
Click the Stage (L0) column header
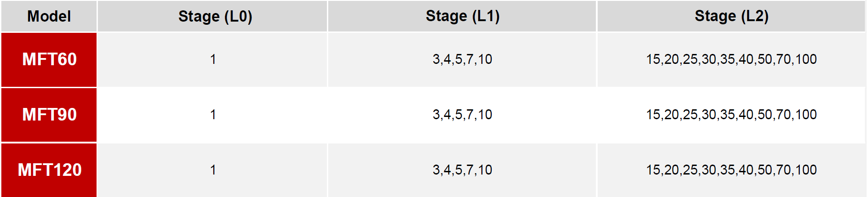(x=212, y=16)
